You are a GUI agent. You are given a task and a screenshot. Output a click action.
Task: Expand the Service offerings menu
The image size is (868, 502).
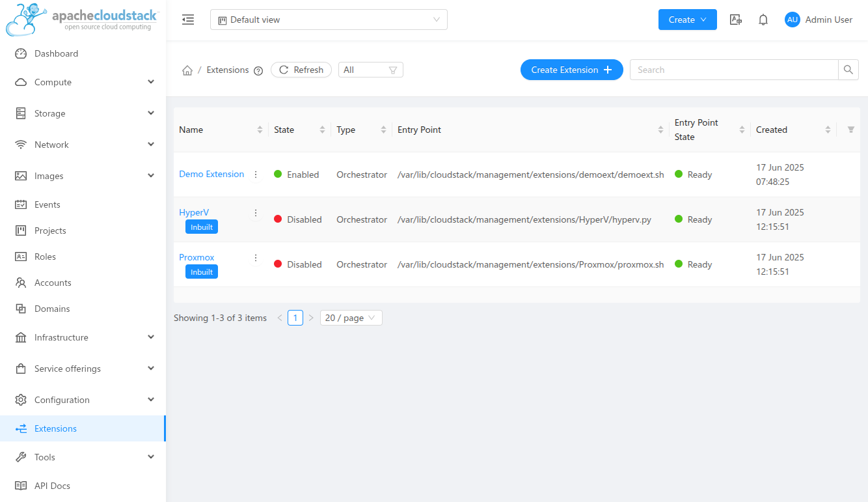coord(83,369)
